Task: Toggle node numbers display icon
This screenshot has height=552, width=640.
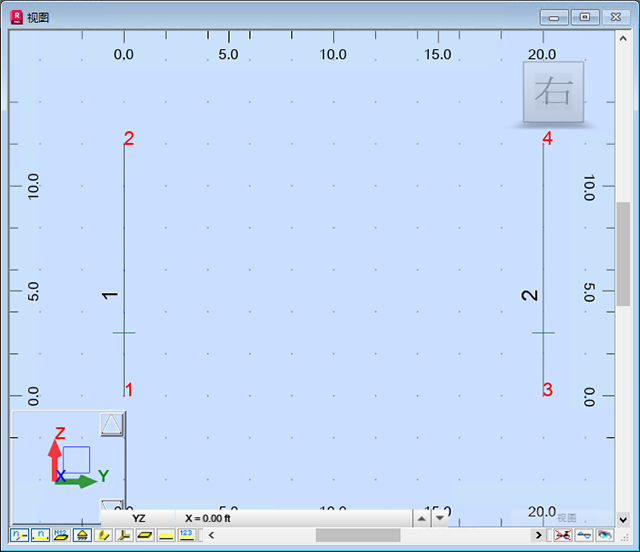Action: pos(18,536)
